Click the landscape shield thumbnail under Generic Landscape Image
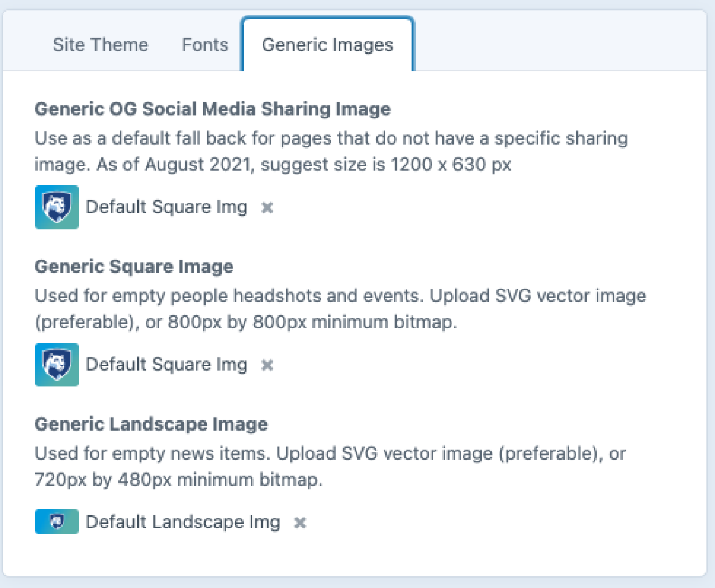This screenshot has width=715, height=588. coord(56,522)
